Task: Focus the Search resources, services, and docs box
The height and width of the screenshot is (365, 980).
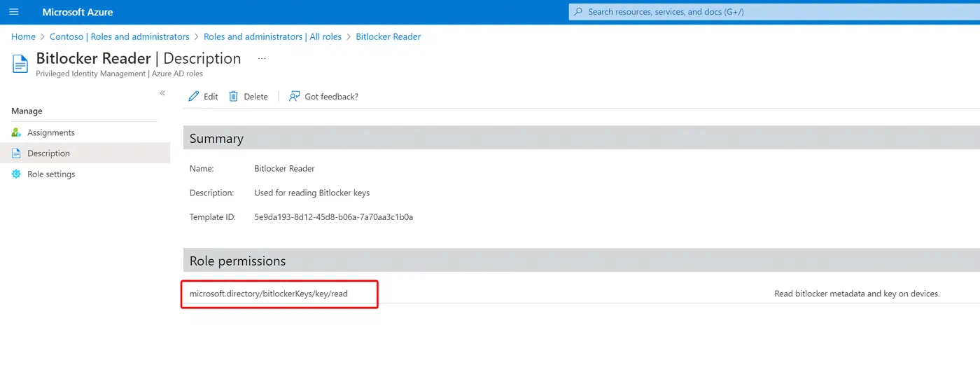Action: point(774,12)
